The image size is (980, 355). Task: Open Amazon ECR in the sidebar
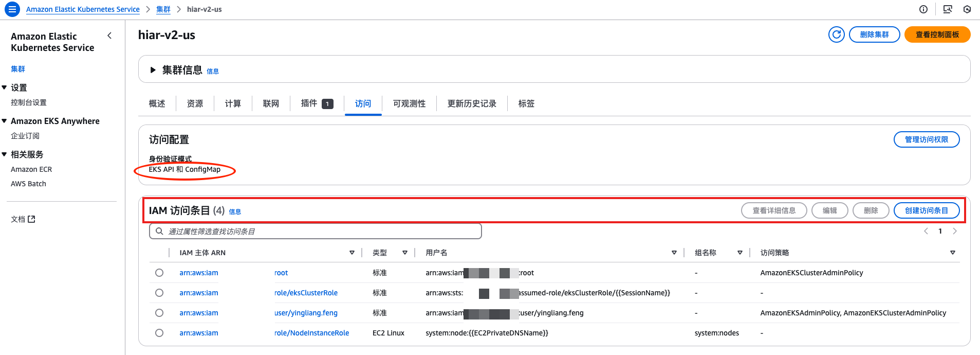tap(31, 169)
